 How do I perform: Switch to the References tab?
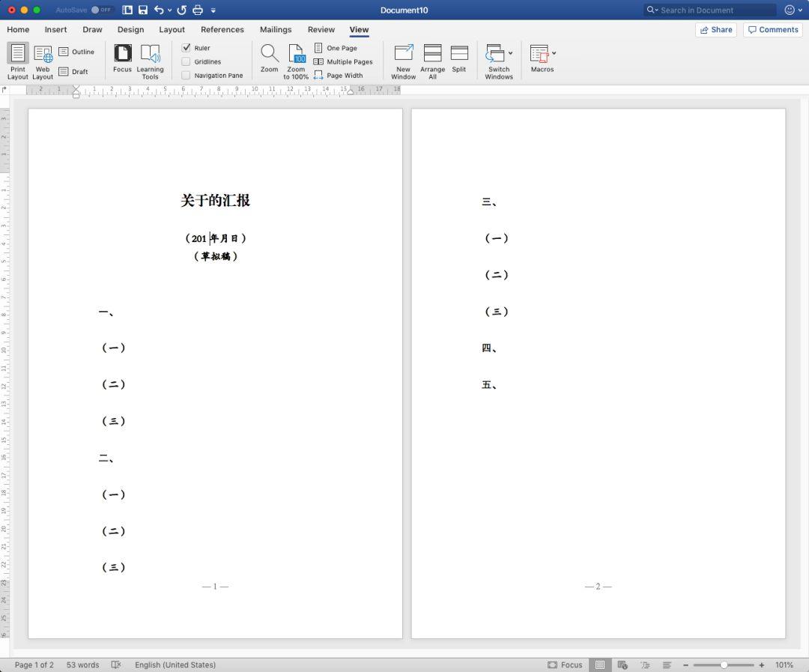(222, 29)
